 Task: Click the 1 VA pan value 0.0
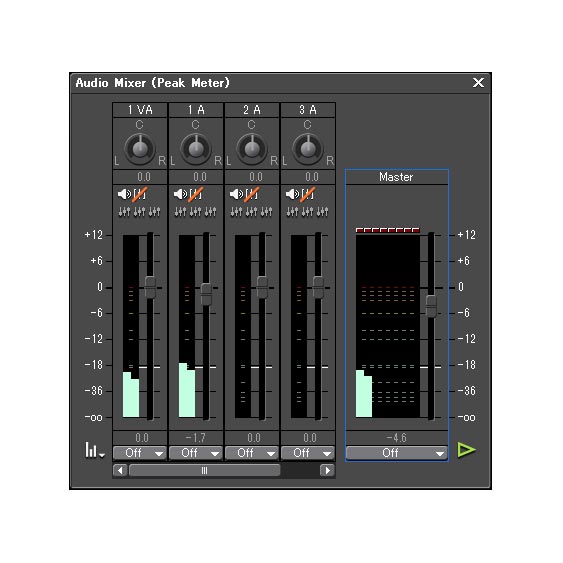(x=144, y=177)
